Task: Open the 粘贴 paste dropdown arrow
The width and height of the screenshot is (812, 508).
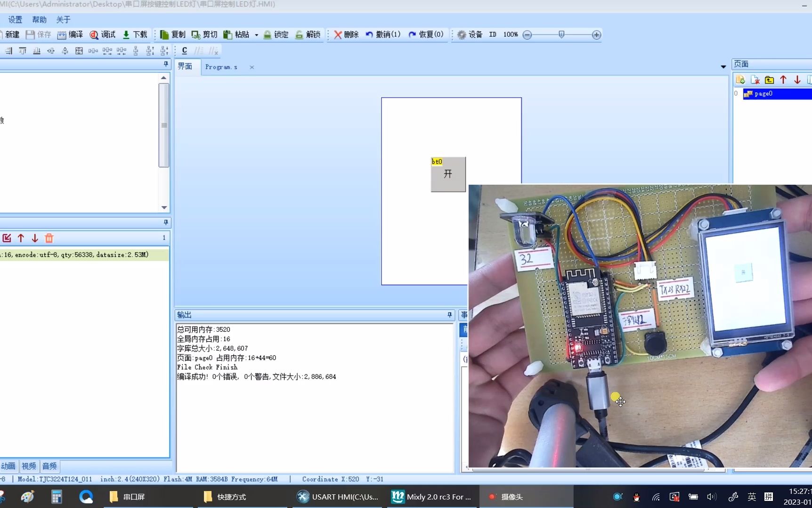Action: pos(256,34)
